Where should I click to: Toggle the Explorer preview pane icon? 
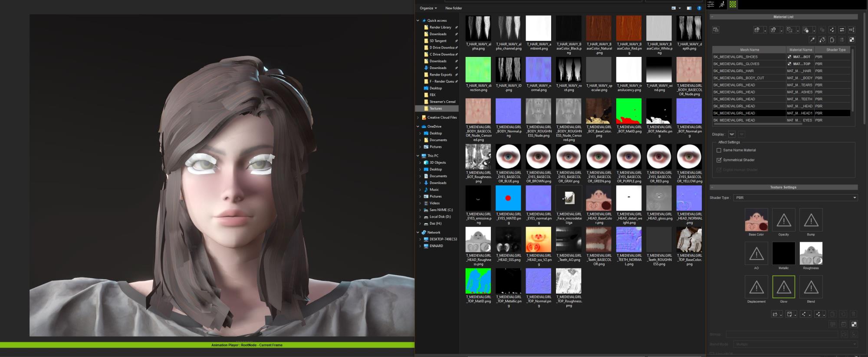(689, 8)
